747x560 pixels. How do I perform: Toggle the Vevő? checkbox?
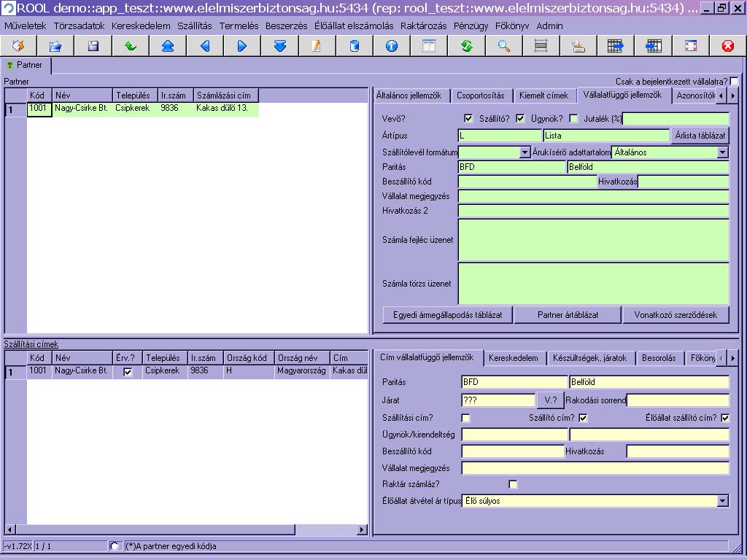click(468, 119)
